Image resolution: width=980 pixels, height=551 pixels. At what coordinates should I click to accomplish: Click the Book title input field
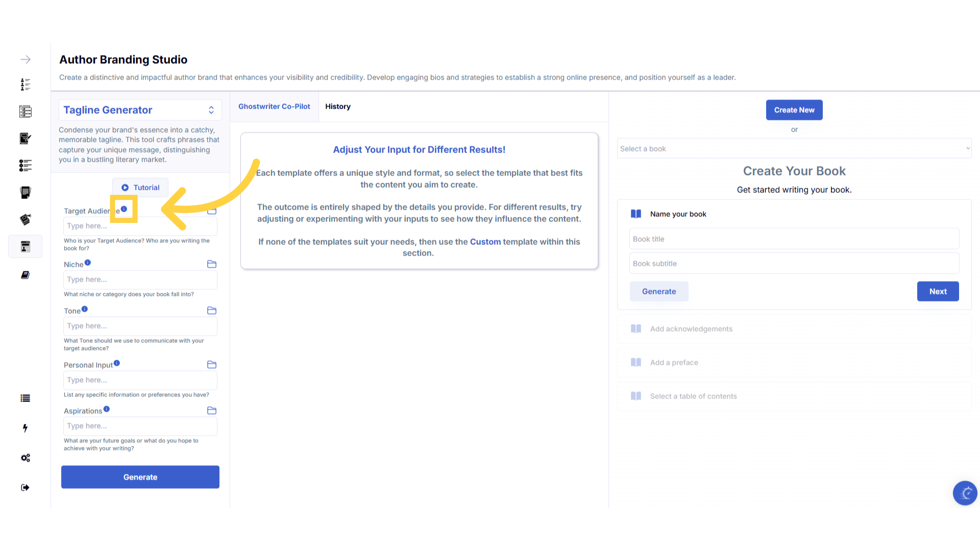coord(794,239)
